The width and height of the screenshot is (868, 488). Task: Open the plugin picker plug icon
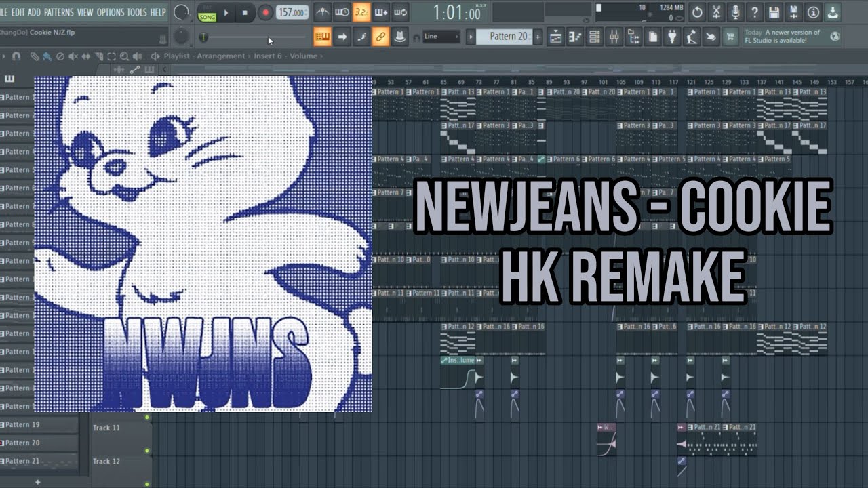(x=672, y=37)
